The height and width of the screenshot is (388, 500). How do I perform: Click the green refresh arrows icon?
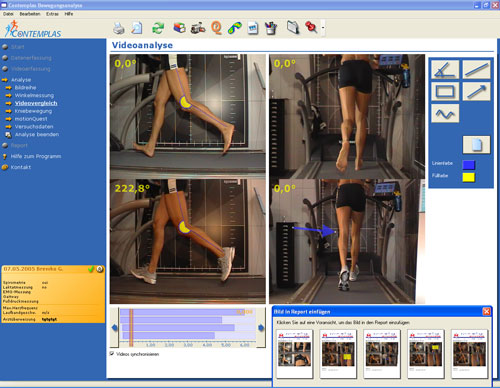[x=158, y=28]
